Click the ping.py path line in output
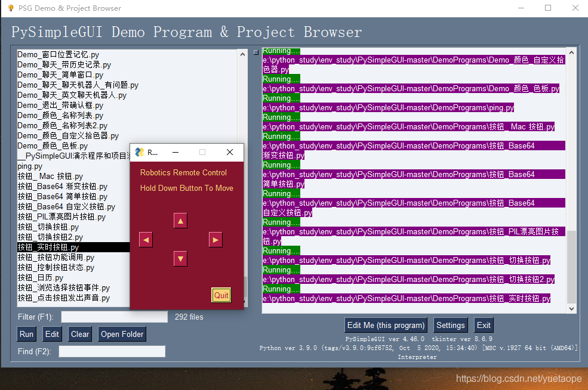588x390 pixels. [x=388, y=107]
